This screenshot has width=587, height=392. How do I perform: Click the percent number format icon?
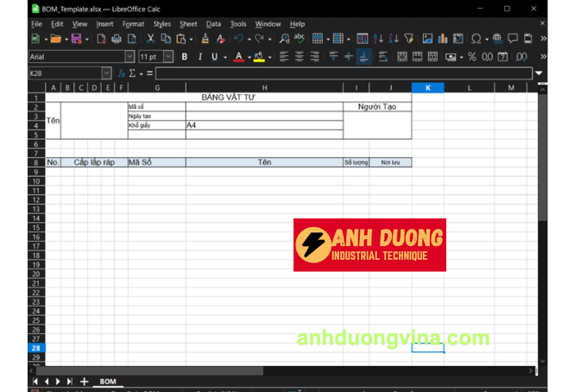click(x=471, y=57)
